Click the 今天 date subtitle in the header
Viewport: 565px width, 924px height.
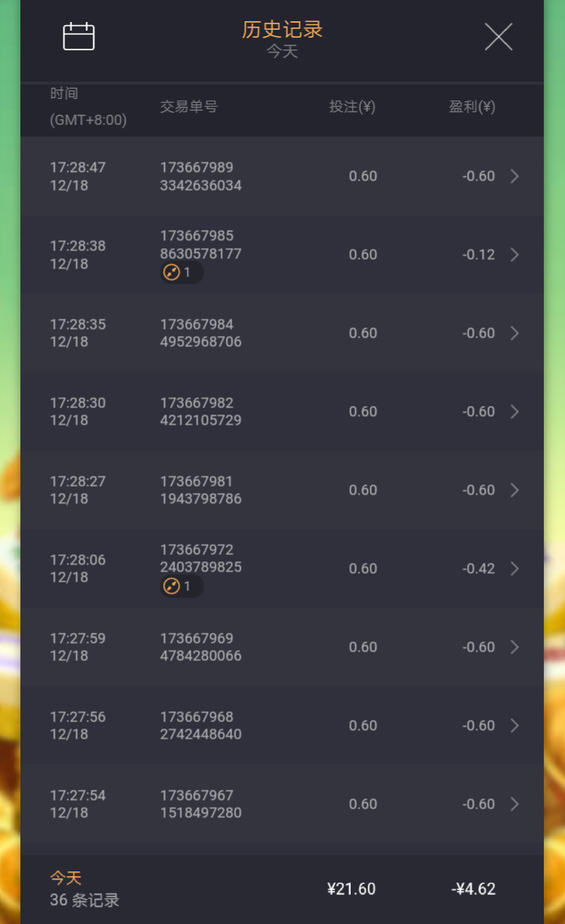(282, 52)
